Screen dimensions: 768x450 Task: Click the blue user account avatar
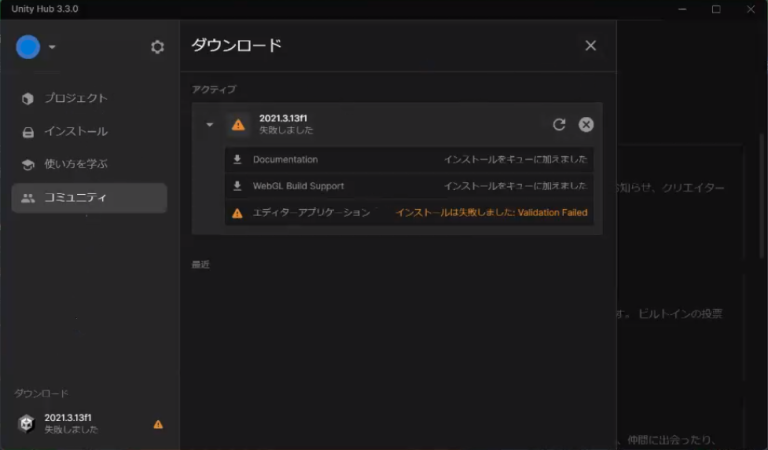click(28, 46)
